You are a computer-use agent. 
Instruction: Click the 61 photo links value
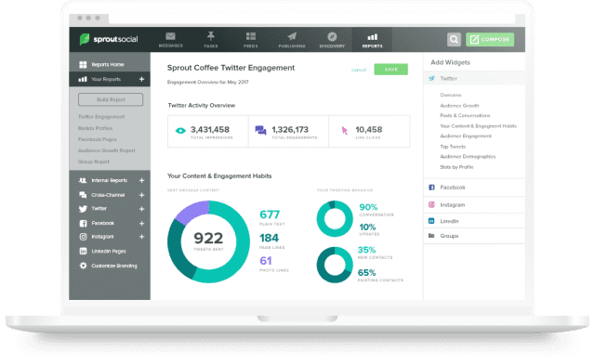coord(266,261)
